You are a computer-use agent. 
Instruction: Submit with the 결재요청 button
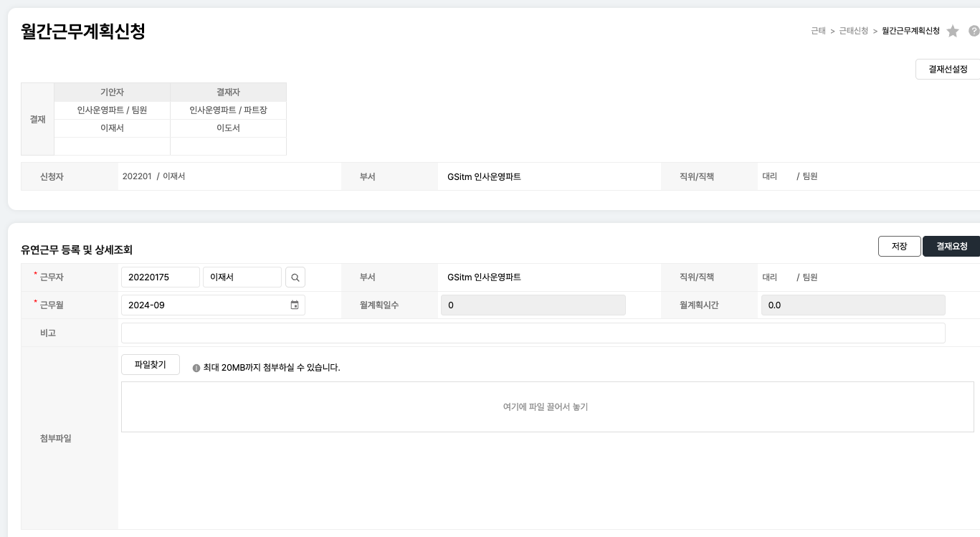click(x=951, y=246)
